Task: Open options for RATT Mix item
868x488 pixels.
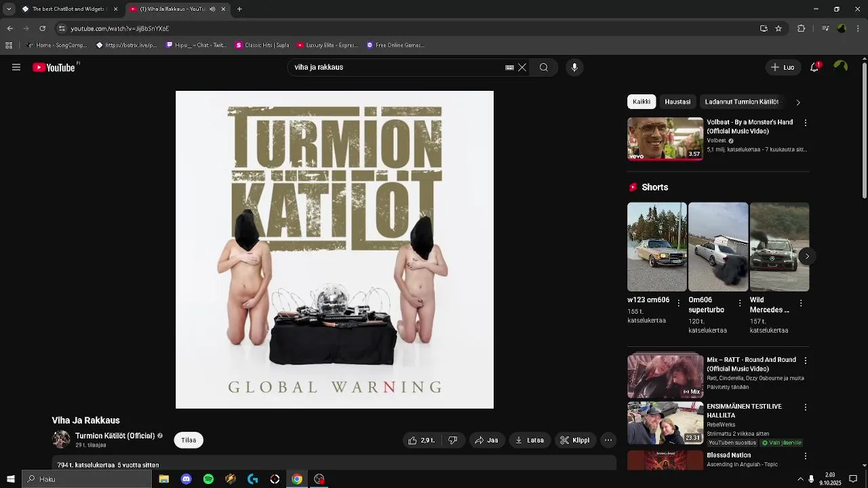Action: (x=805, y=361)
